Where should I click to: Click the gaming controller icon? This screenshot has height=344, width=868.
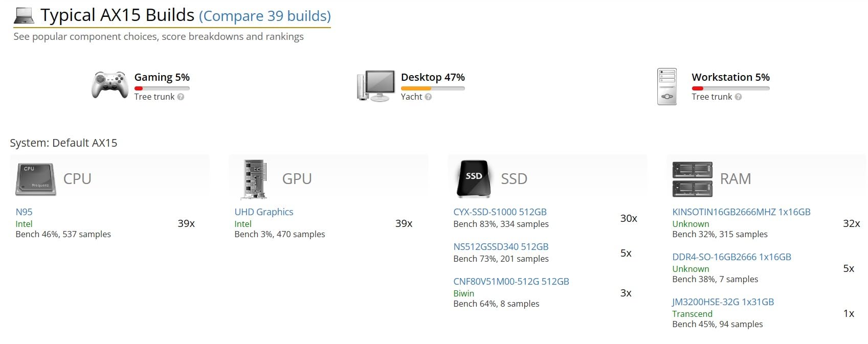[x=109, y=85]
